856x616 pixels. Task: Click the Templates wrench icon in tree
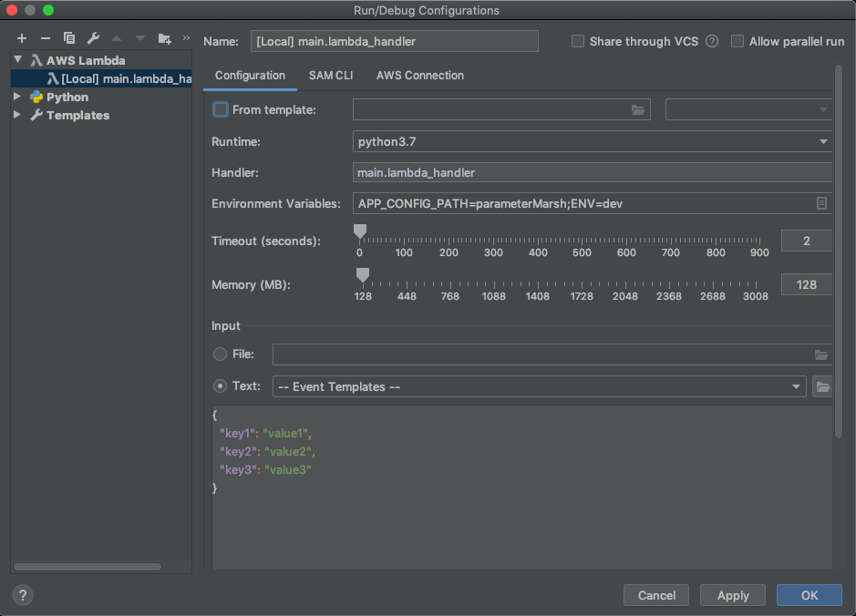(36, 115)
